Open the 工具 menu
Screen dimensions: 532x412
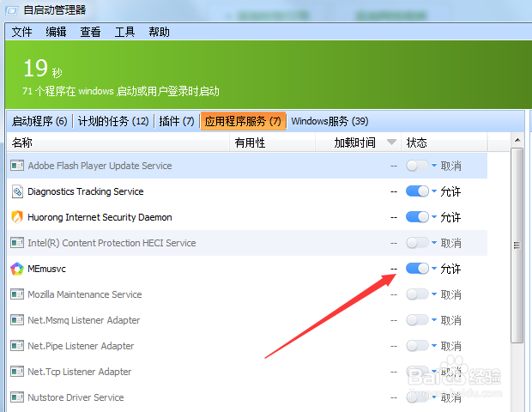point(124,33)
